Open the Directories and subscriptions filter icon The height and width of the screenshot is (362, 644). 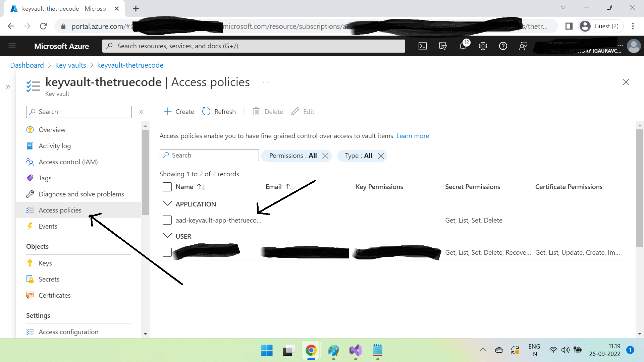pyautogui.click(x=443, y=46)
